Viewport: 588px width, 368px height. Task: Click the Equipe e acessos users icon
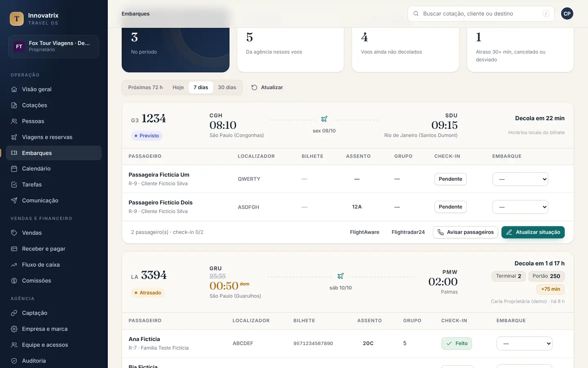click(14, 345)
